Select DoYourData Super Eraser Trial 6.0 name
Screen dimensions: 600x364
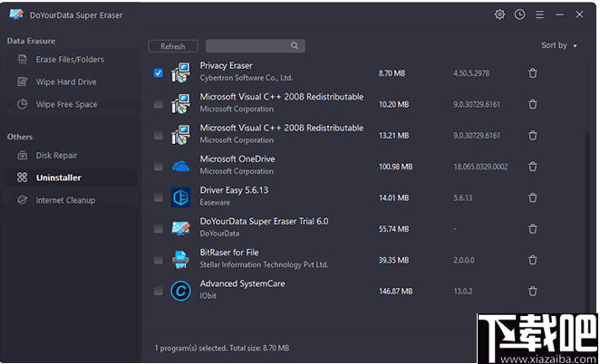(x=264, y=221)
